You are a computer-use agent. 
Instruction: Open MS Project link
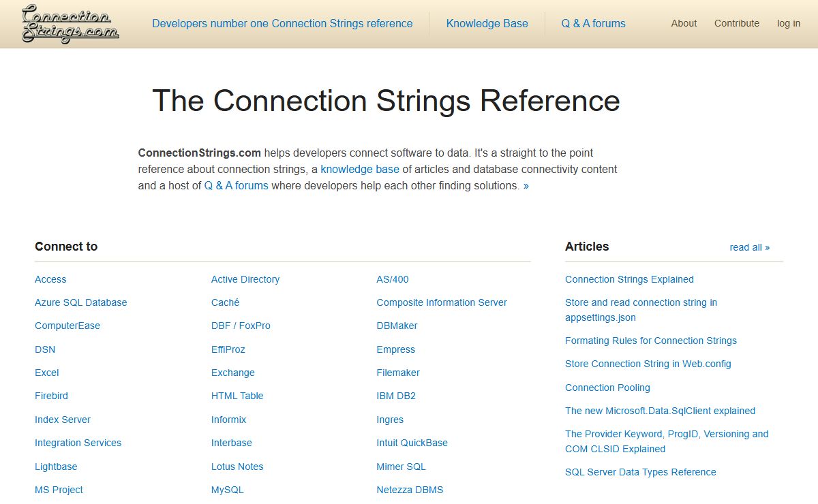point(59,490)
